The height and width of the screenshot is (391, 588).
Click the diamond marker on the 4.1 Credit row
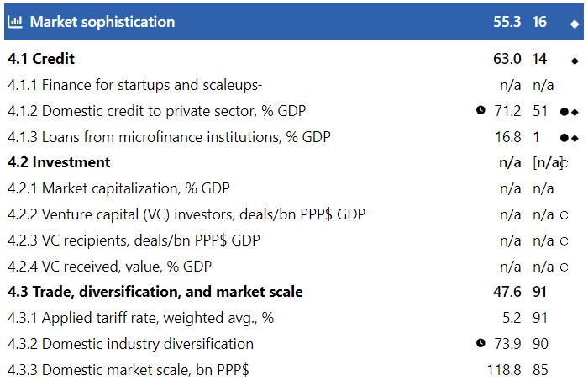point(575,61)
